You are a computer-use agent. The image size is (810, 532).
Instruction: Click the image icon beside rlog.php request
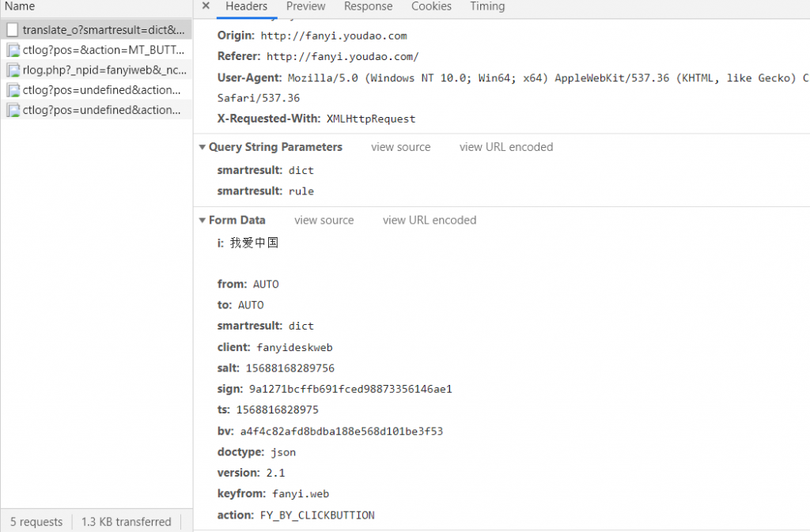click(x=13, y=70)
